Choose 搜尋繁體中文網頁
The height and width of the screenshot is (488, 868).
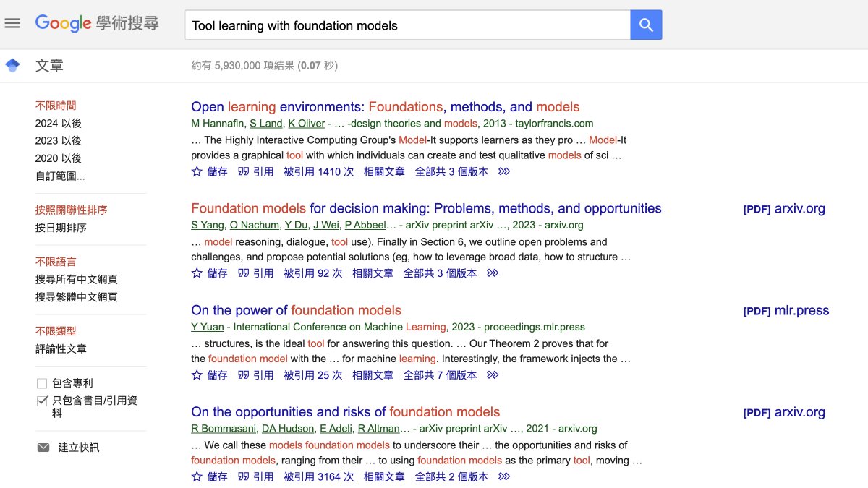coord(76,297)
